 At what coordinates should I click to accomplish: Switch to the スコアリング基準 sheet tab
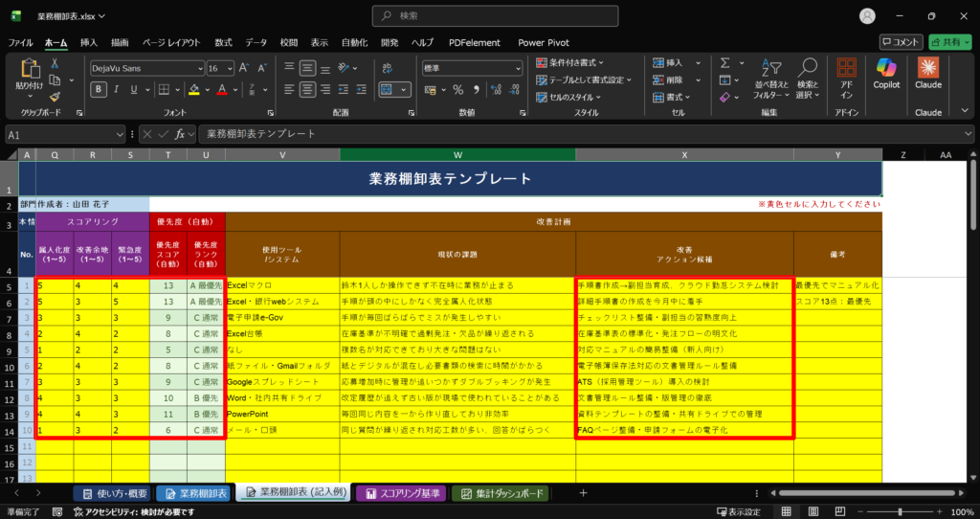click(399, 493)
